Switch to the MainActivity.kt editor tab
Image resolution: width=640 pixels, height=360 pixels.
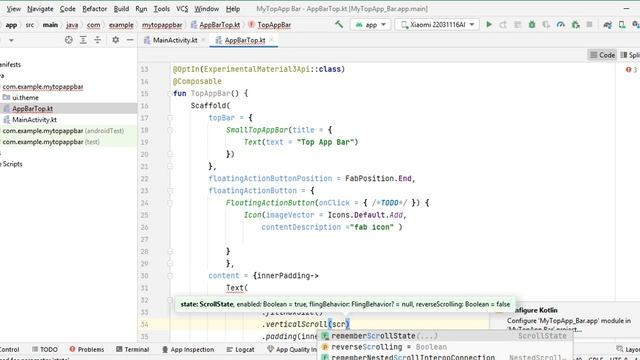click(x=175, y=40)
